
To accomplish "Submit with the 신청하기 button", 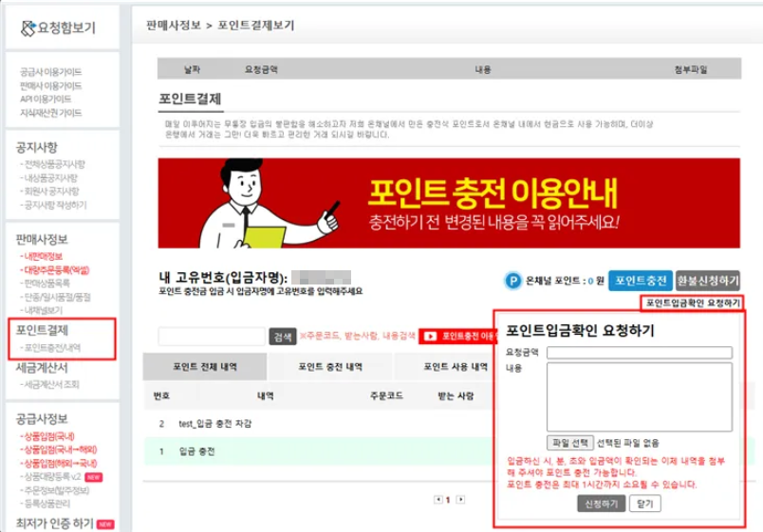I will click(x=602, y=504).
